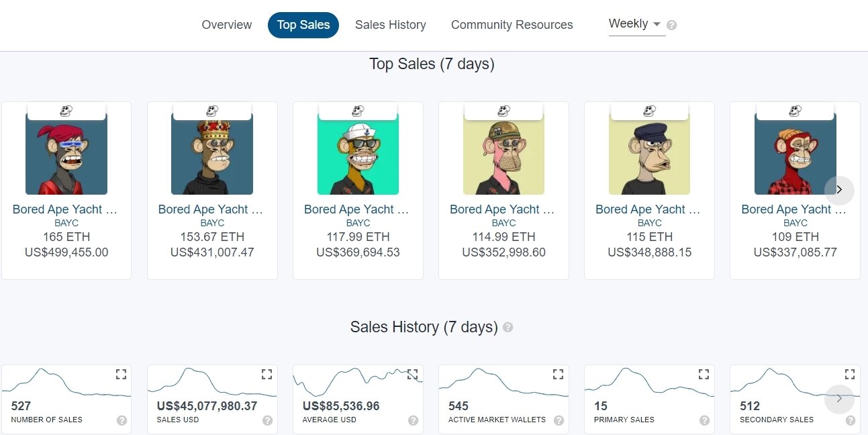Open Bored Ape link on 115 ETH card
868x435 pixels.
pyautogui.click(x=648, y=209)
